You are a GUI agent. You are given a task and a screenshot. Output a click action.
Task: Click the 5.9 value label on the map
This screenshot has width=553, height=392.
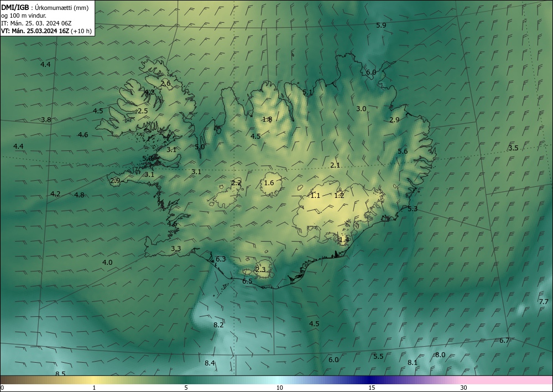(x=381, y=25)
